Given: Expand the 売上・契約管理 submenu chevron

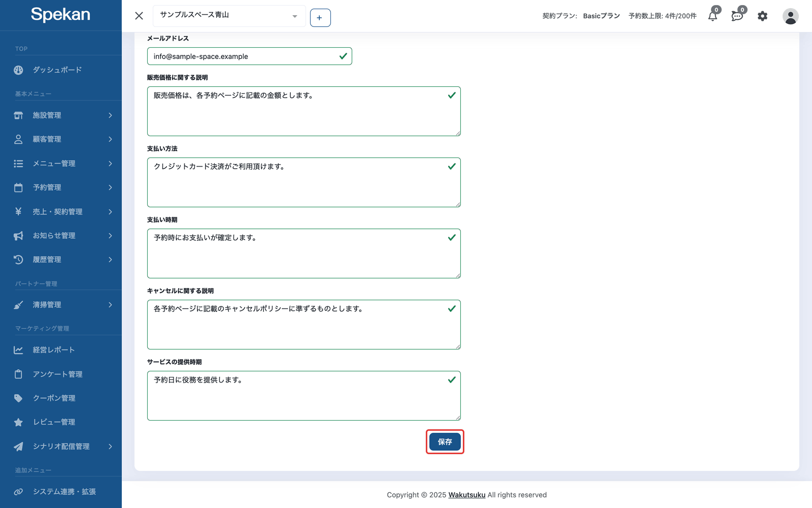Looking at the screenshot, I should [x=110, y=211].
